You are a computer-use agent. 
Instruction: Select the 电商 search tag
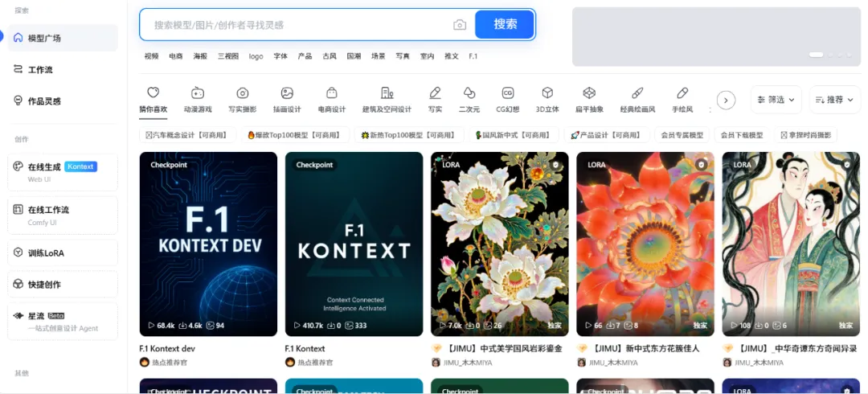coord(176,56)
